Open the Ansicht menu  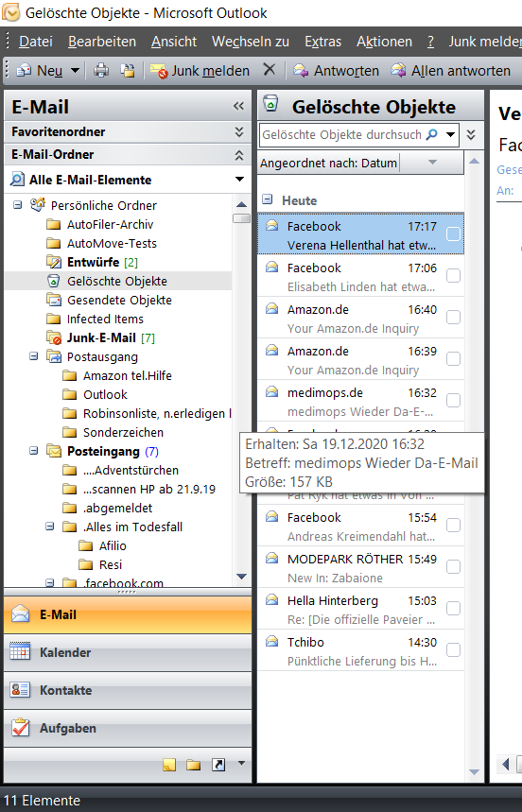pos(174,42)
